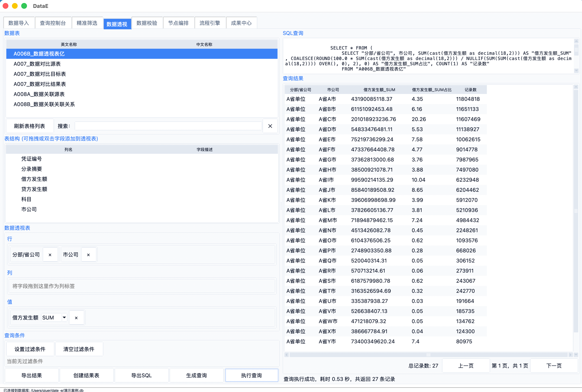Go to previous page with 上一页
The width and height of the screenshot is (582, 392).
(466, 366)
